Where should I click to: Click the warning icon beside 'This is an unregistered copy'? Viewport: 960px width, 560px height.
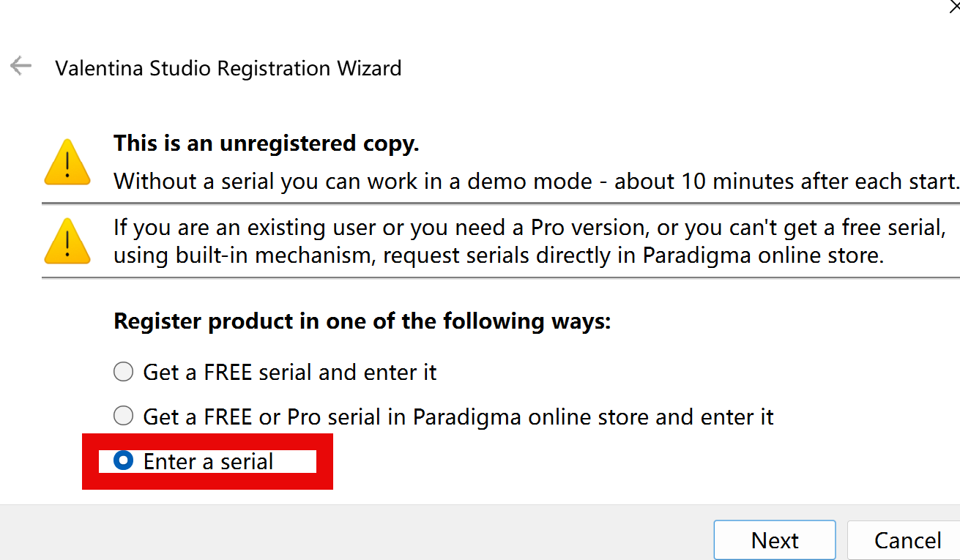pyautogui.click(x=67, y=162)
